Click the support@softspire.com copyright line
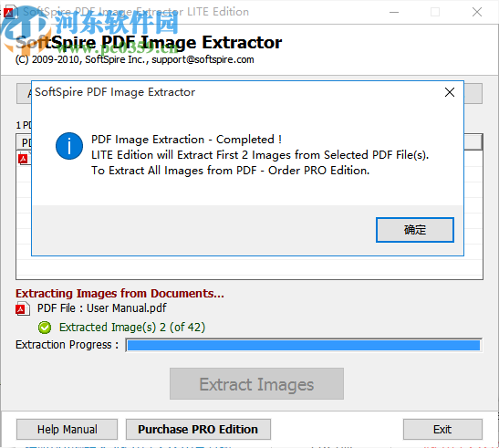 135,59
